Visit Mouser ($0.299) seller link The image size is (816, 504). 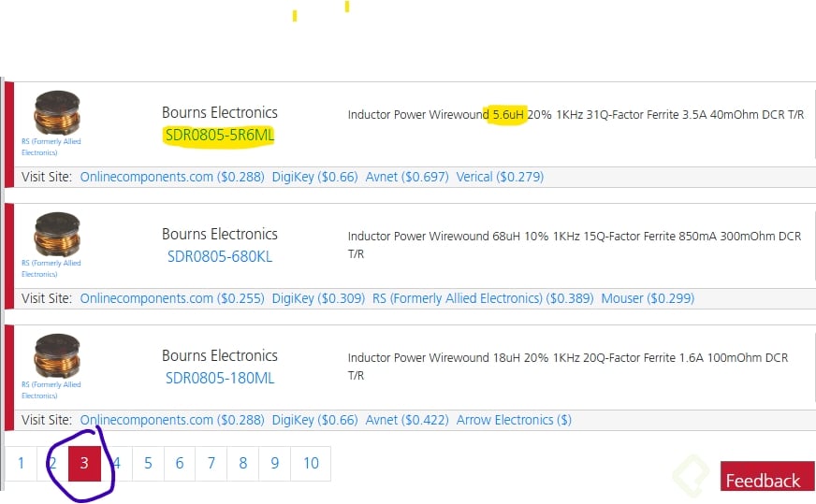tap(648, 298)
